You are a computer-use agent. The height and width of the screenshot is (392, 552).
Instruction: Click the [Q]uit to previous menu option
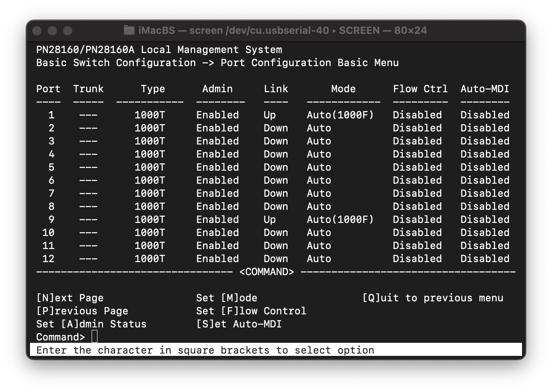coord(433,298)
